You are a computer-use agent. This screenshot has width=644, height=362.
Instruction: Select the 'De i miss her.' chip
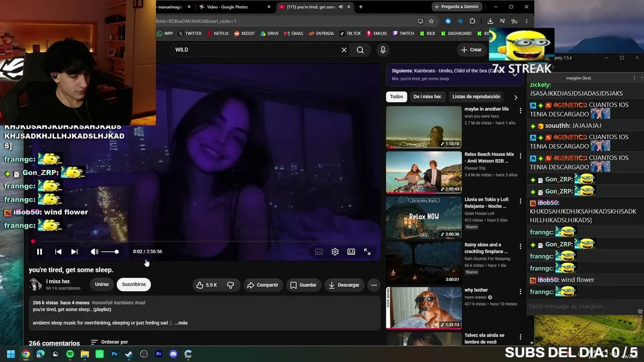[x=428, y=97]
